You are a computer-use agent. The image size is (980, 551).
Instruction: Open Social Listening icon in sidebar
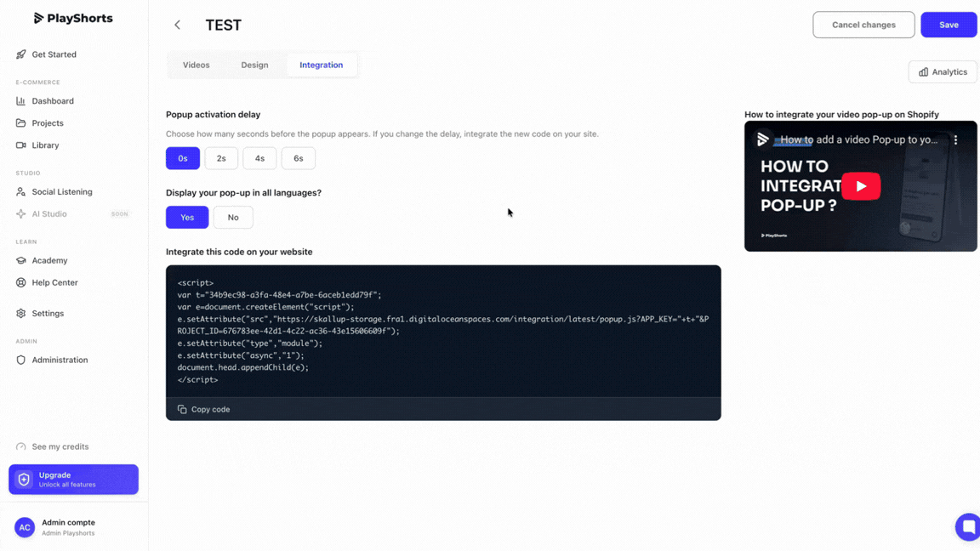20,192
